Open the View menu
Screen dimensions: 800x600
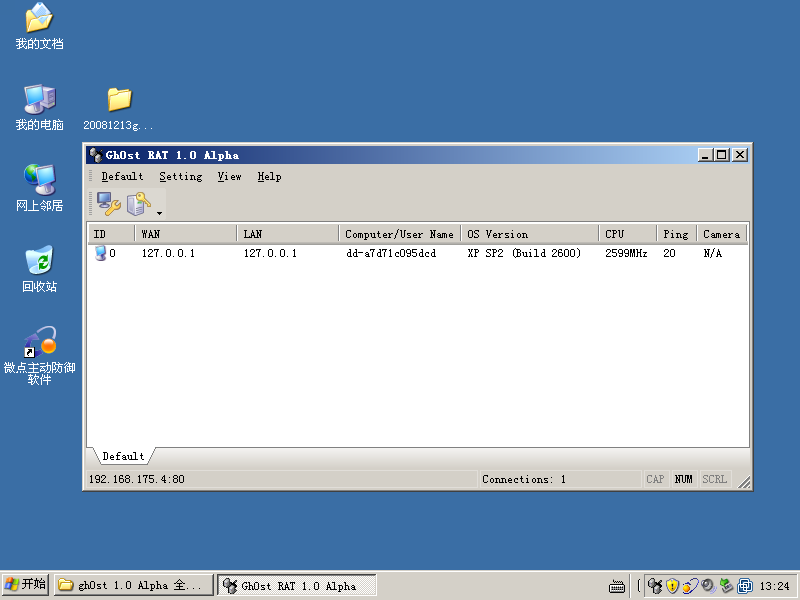click(x=229, y=177)
